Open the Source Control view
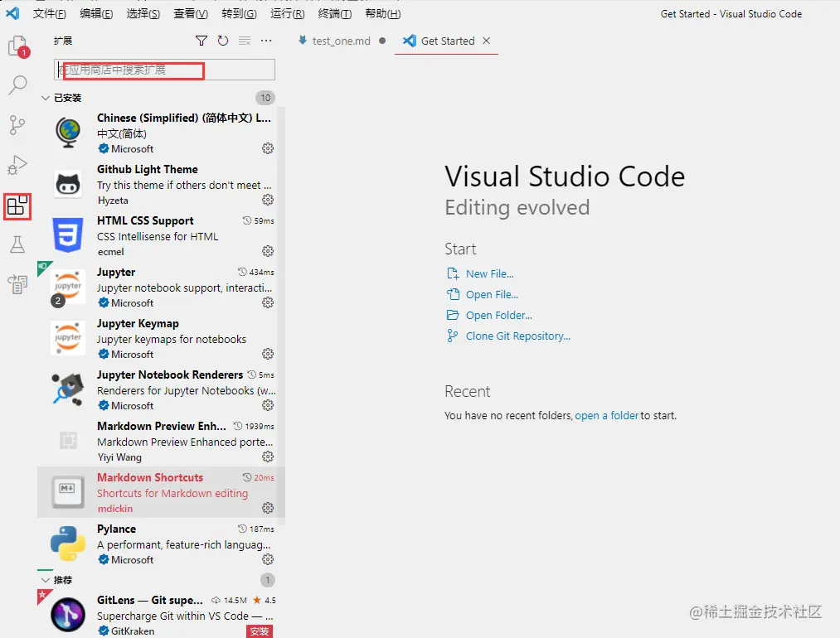 [x=17, y=125]
